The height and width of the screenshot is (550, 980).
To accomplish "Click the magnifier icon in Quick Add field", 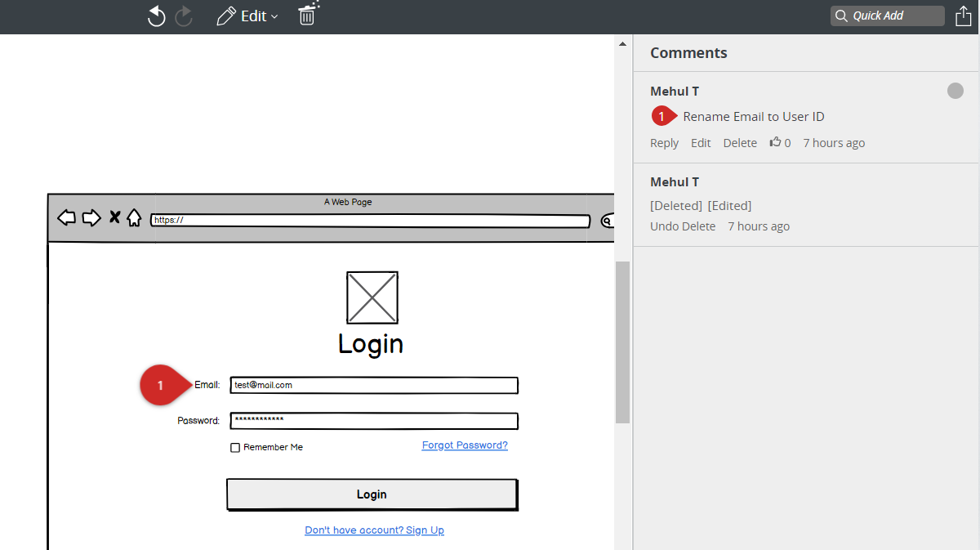I will click(x=843, y=16).
